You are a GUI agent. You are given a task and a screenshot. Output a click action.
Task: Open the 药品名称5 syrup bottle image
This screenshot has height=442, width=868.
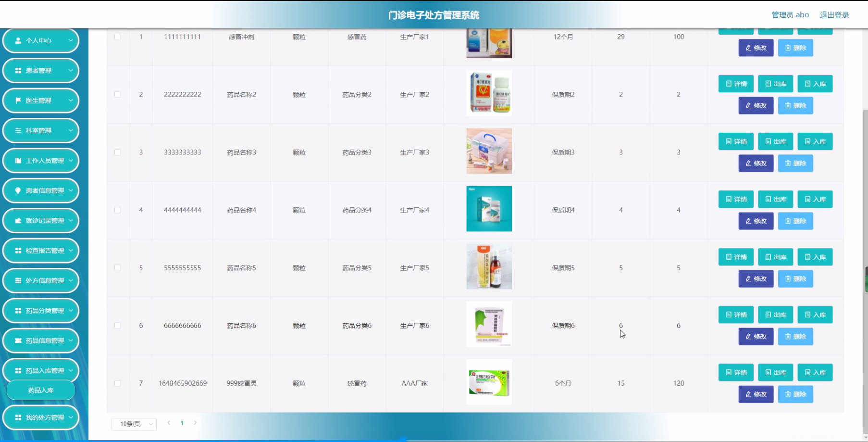click(489, 266)
